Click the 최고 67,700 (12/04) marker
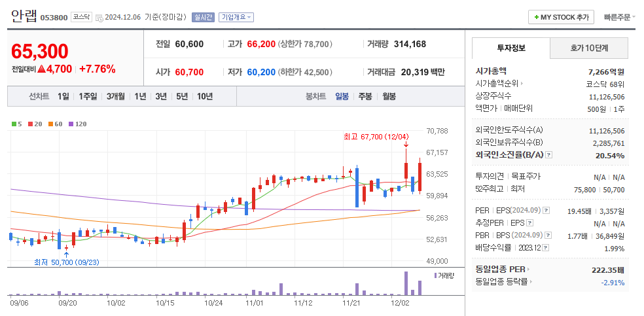 [x=376, y=136]
